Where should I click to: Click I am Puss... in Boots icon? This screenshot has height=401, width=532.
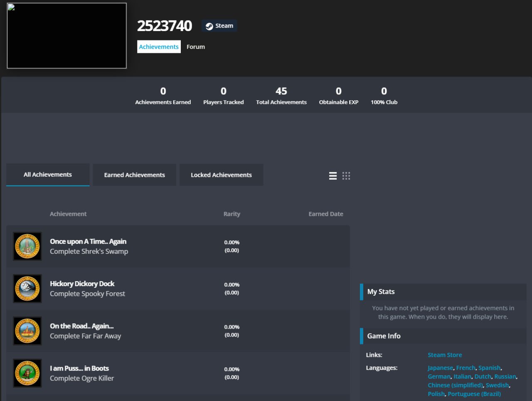27,373
